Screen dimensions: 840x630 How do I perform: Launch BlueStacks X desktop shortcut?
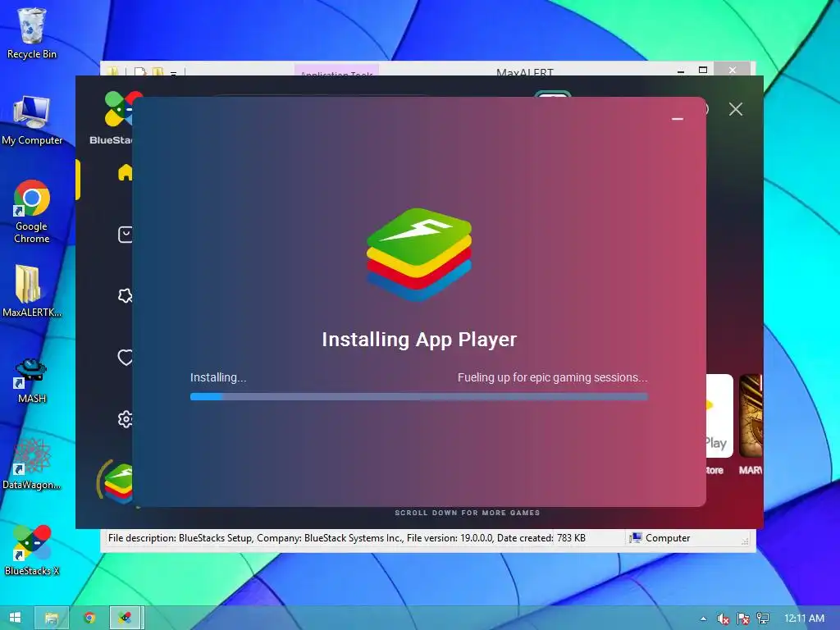click(x=32, y=550)
